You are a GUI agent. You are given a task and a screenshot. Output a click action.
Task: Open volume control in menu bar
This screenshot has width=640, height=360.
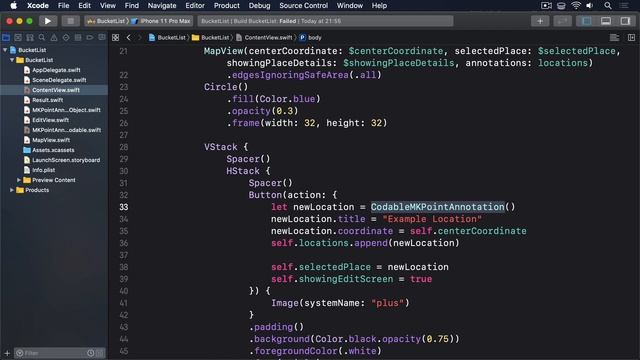coord(590,6)
